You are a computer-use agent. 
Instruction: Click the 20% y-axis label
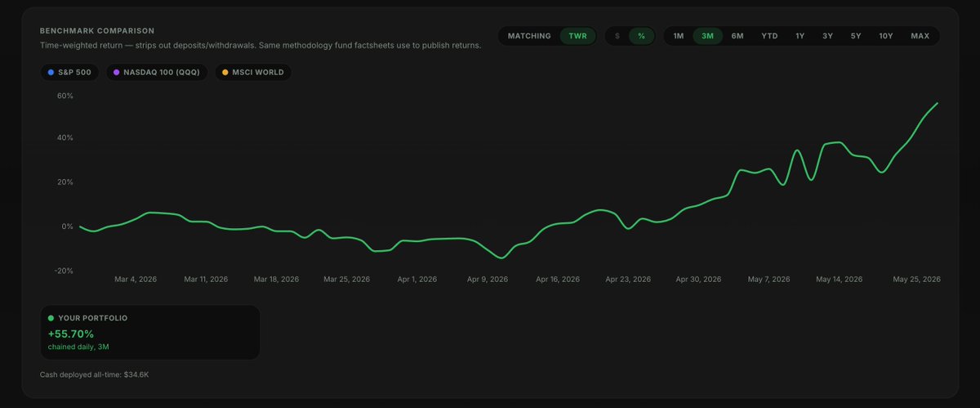click(65, 182)
